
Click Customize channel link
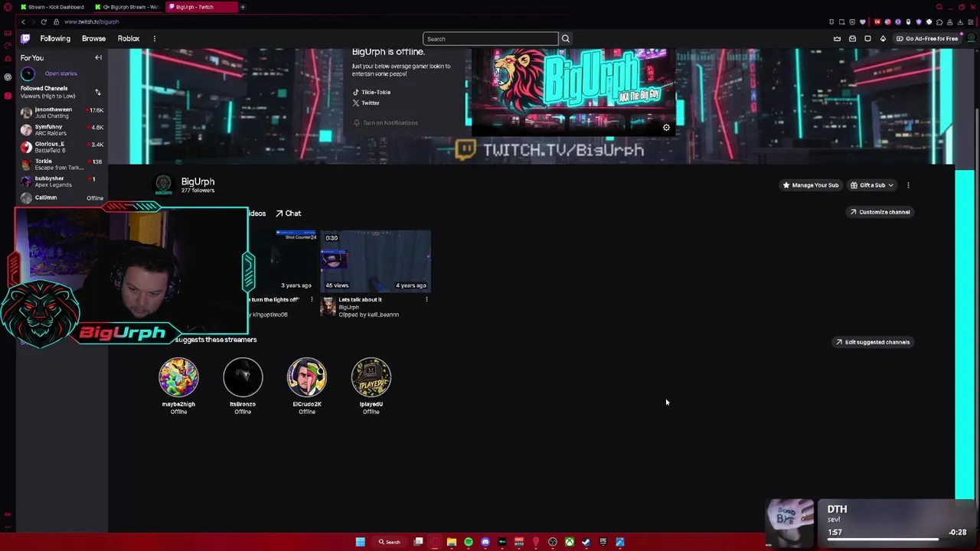(880, 212)
